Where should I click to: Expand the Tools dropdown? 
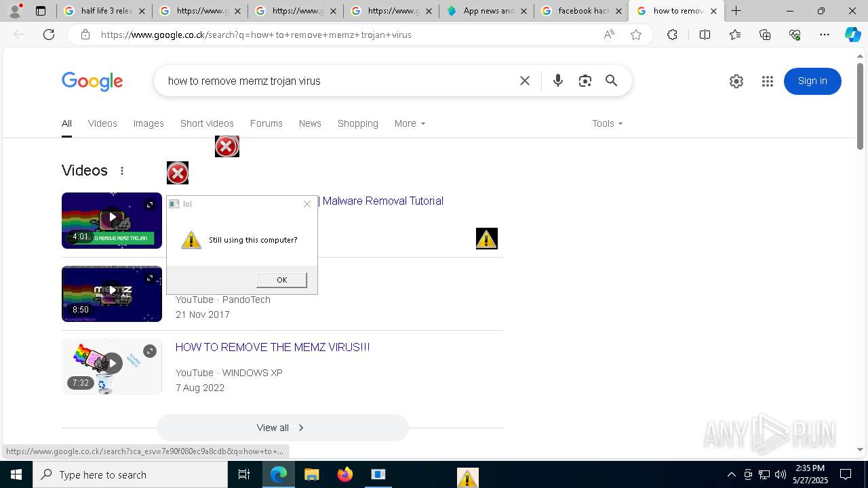(x=607, y=123)
